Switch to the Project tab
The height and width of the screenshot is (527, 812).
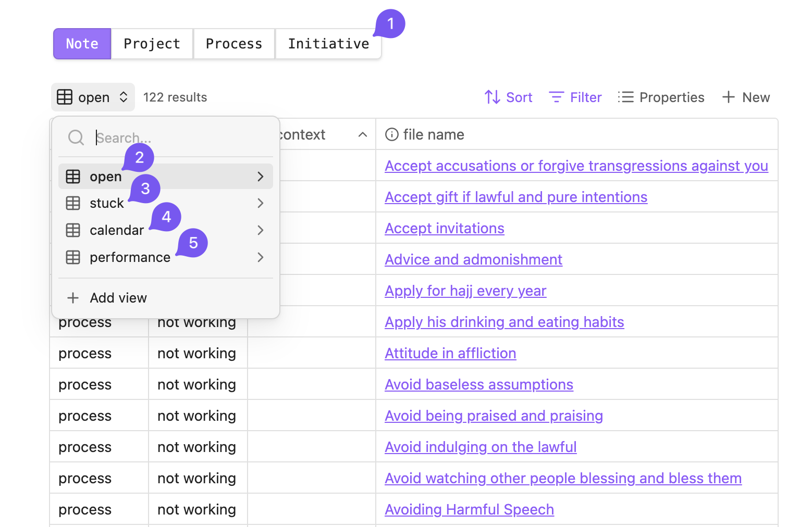click(152, 44)
